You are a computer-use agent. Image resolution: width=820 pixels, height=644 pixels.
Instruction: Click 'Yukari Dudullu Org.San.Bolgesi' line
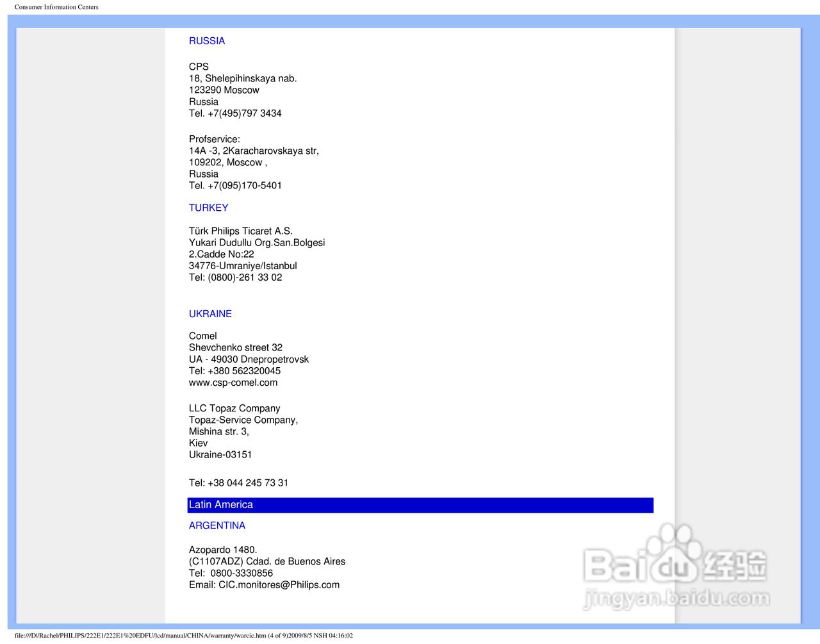(257, 243)
